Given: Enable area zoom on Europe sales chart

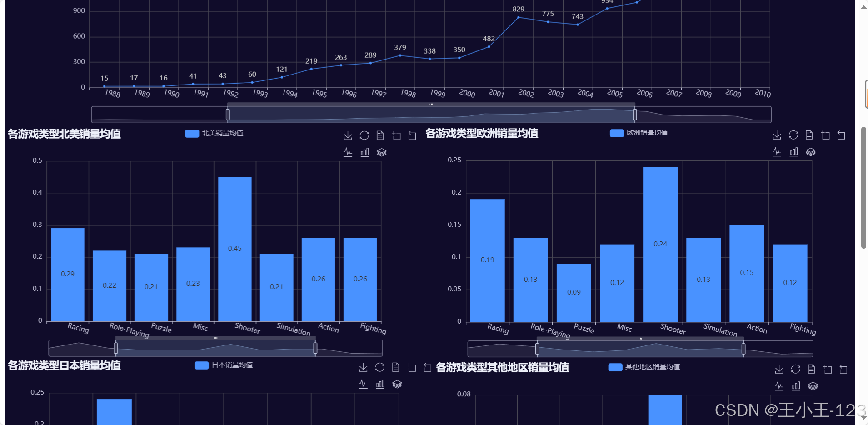Looking at the screenshot, I should [825, 135].
